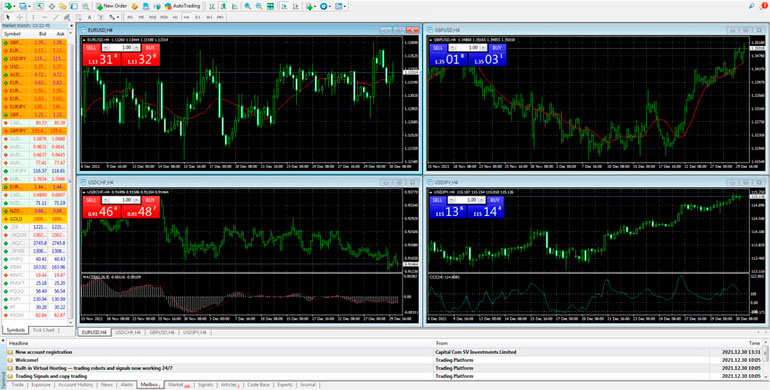Select the text label A tool

89,17
